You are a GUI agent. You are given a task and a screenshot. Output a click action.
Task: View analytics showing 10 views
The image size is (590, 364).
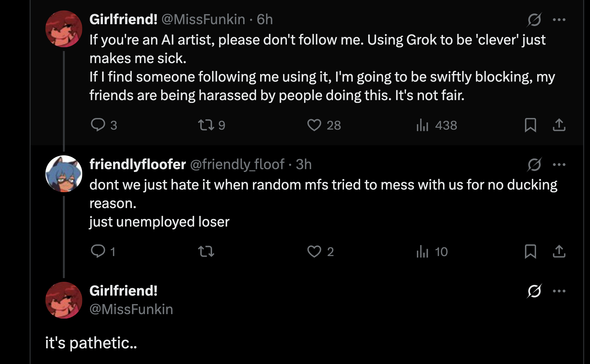point(423,252)
